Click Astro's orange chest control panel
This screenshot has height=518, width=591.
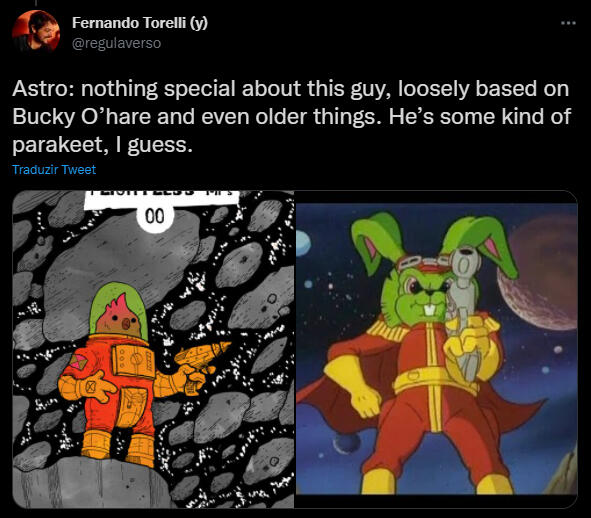pyautogui.click(x=134, y=362)
